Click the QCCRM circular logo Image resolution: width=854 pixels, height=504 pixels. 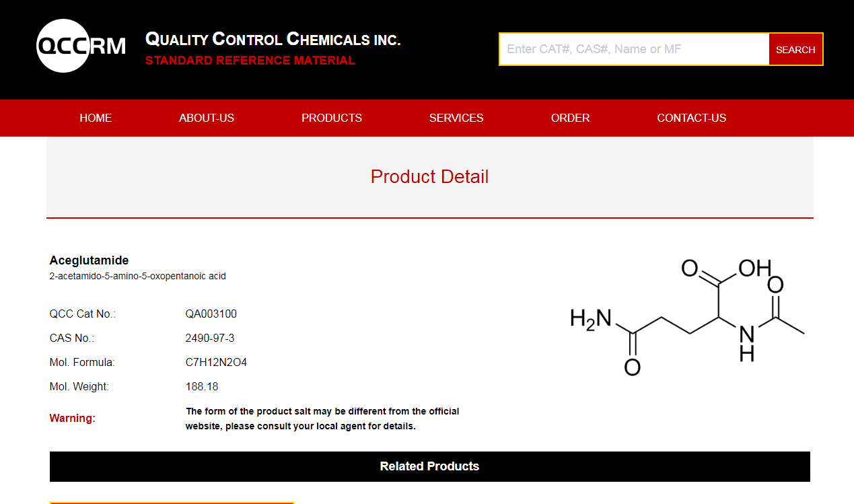(64, 46)
